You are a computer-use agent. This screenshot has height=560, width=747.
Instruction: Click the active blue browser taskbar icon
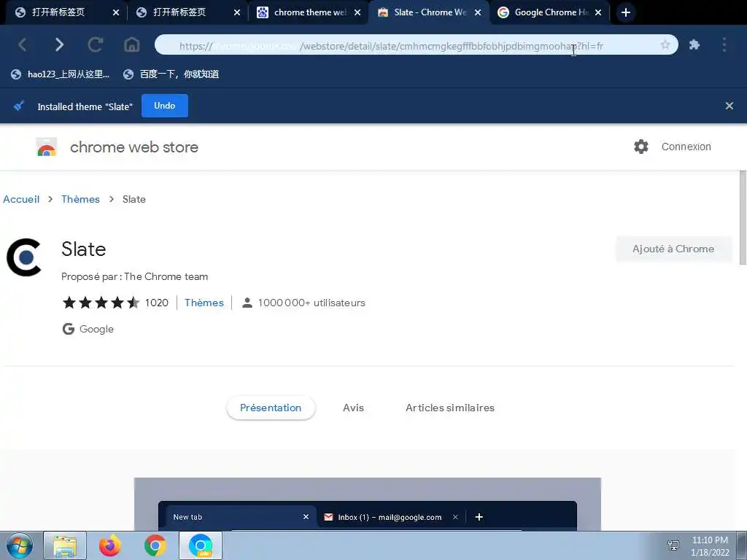coord(201,545)
